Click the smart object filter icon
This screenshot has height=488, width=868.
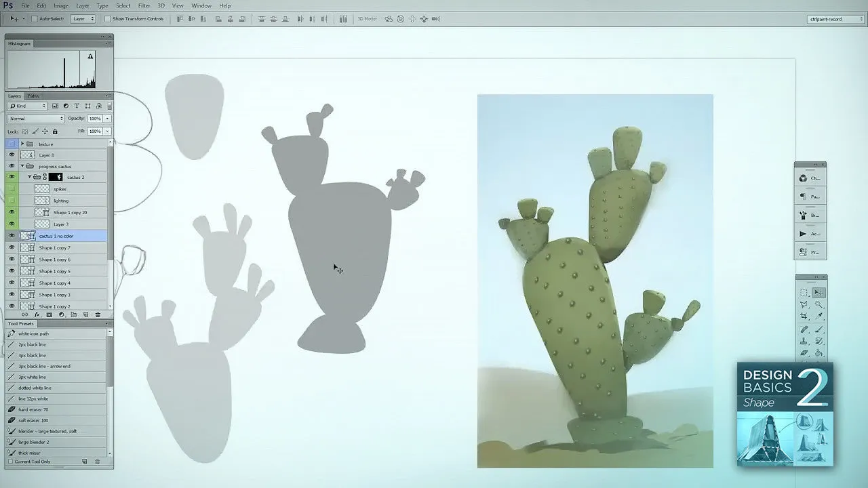coord(99,106)
